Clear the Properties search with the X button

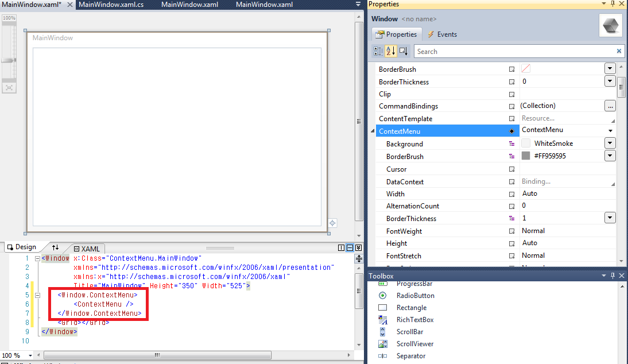[x=619, y=51]
